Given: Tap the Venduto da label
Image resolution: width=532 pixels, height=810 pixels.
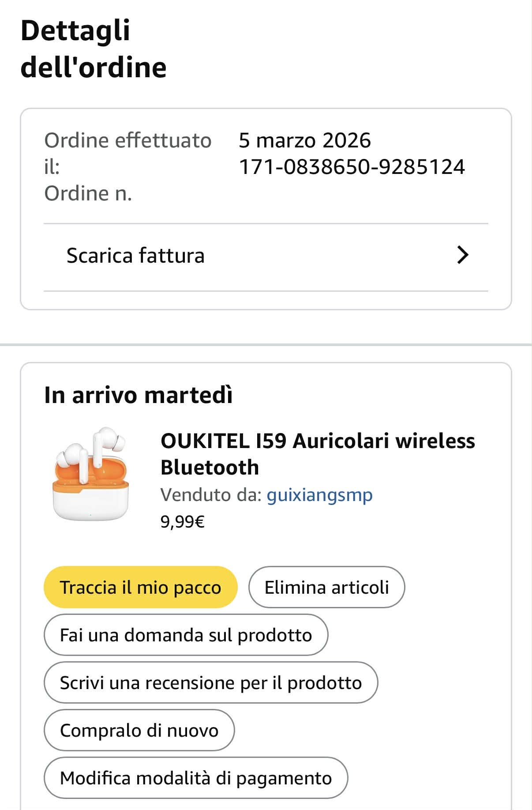Looking at the screenshot, I should [211, 495].
